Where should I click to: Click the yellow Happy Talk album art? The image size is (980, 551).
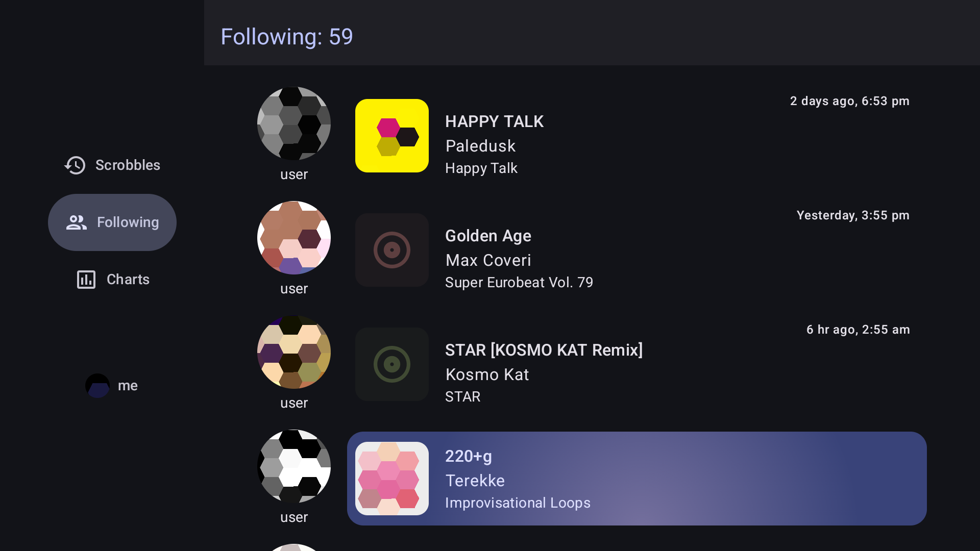[392, 136]
